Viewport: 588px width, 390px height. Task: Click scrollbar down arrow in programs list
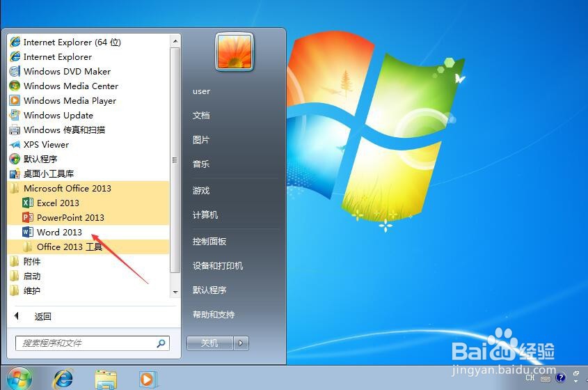[x=175, y=292]
